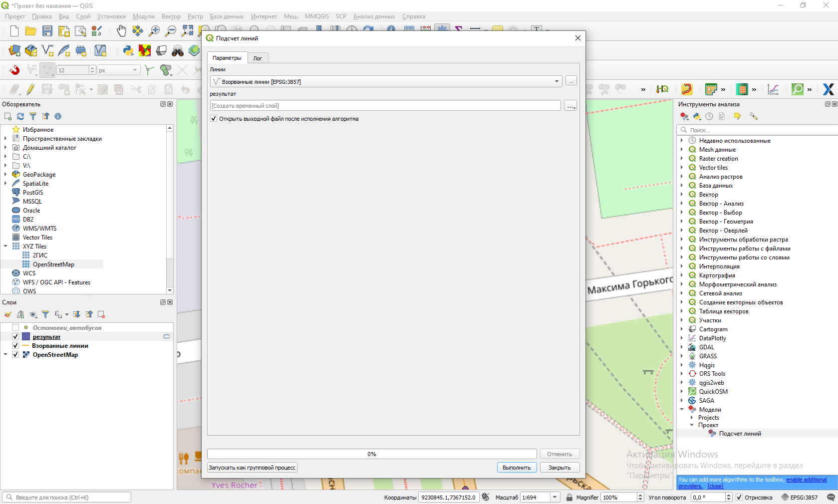Enable the Остановки_автобусов layer checkbox

tap(15, 328)
